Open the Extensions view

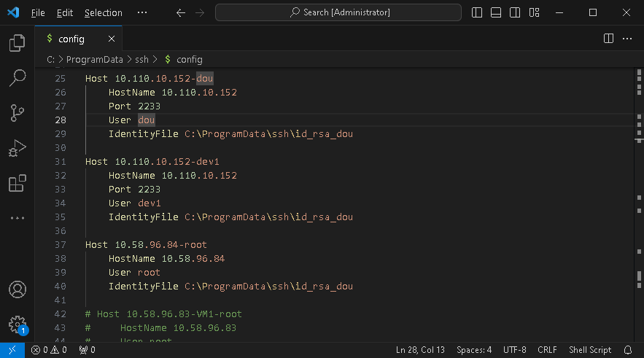click(x=17, y=183)
